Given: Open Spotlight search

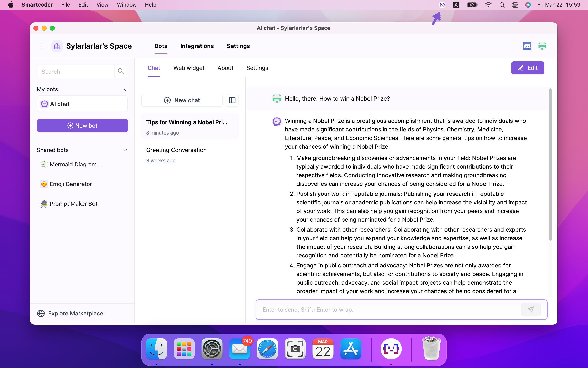Looking at the screenshot, I should [x=502, y=5].
